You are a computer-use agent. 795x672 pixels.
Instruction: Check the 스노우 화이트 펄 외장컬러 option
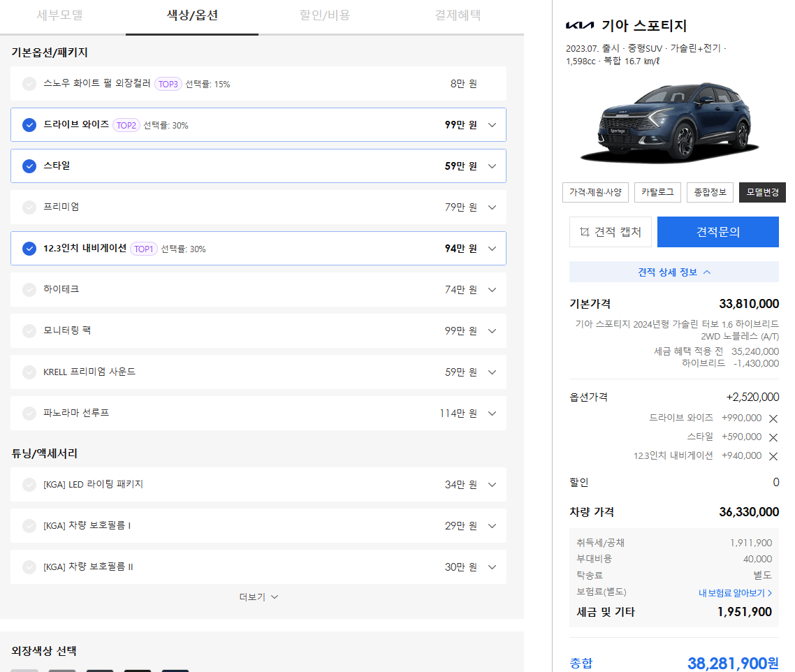(29, 84)
